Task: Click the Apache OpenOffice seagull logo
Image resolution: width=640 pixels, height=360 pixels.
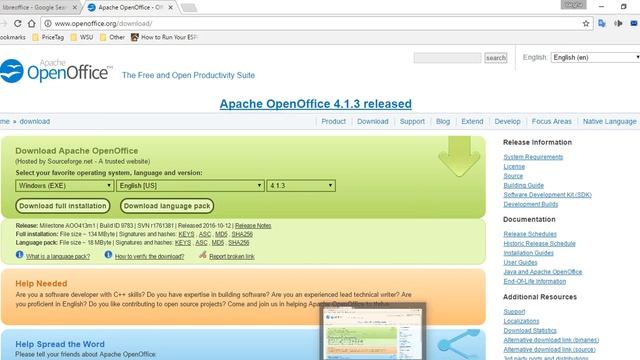Action: (12, 71)
